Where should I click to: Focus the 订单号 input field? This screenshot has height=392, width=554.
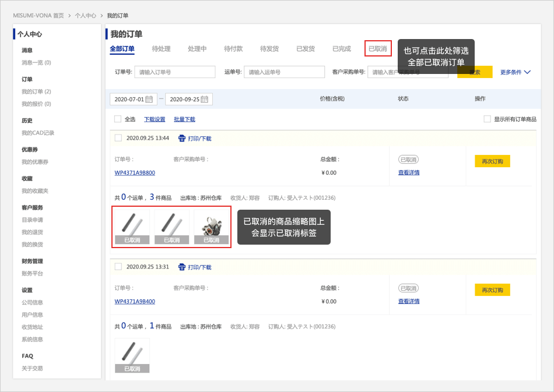click(x=174, y=72)
